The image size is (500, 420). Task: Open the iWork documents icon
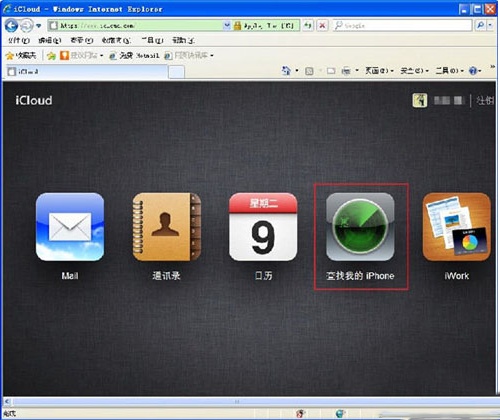[x=457, y=227]
